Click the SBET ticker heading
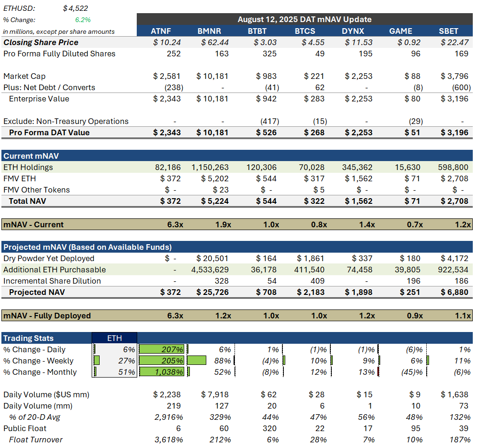Viewport: 477px width, 448px height. click(x=448, y=31)
